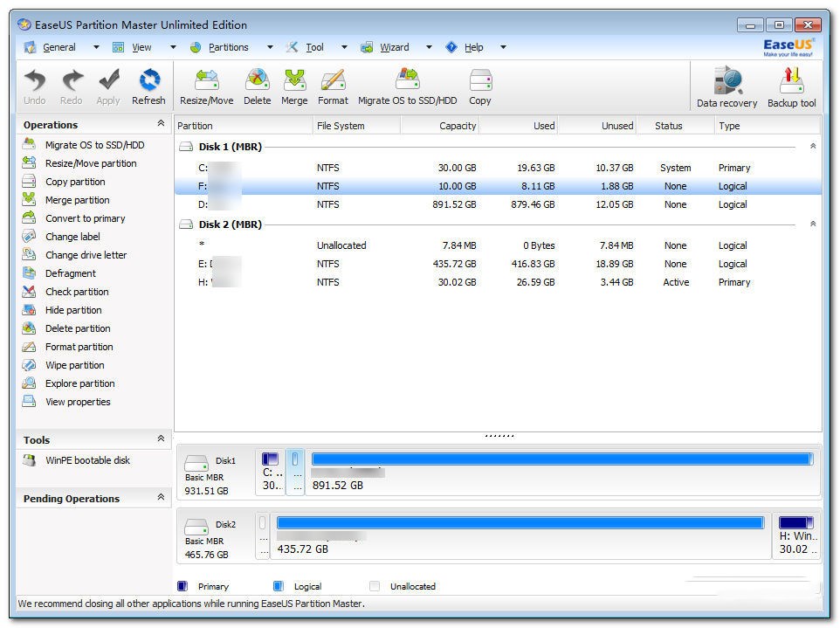Open Migrate OS to SSD/HDD from toolbar

407,86
